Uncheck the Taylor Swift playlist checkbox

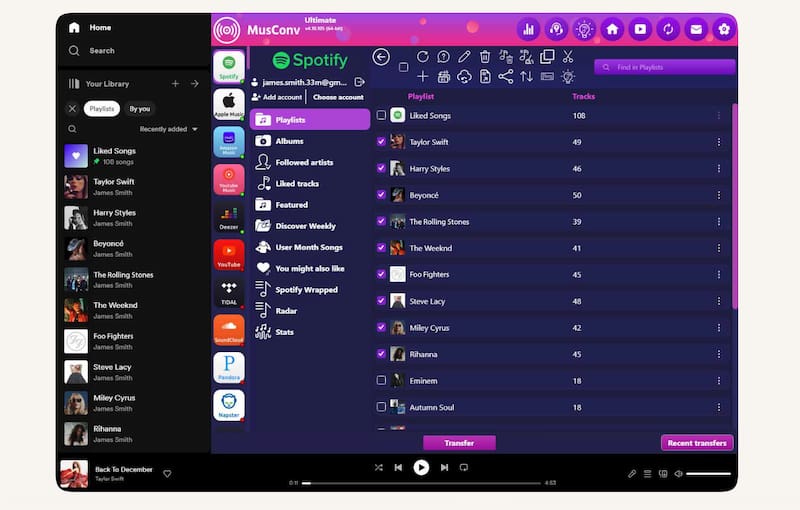[381, 142]
